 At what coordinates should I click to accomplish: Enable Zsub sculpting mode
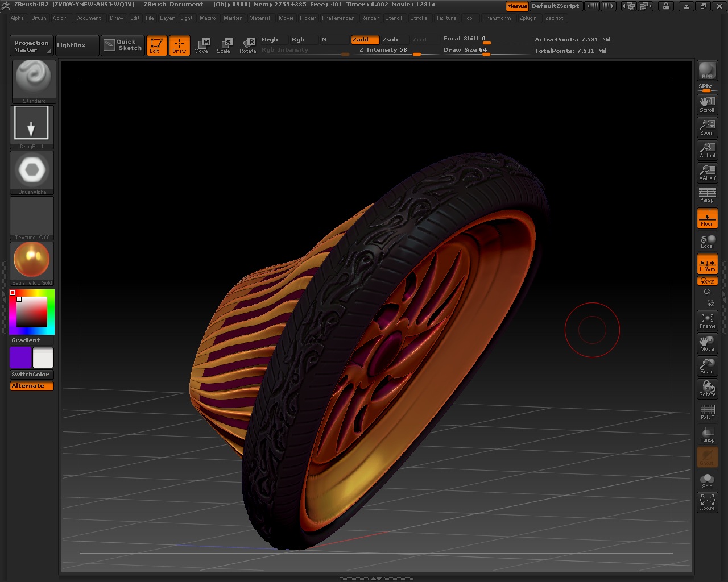coord(392,40)
